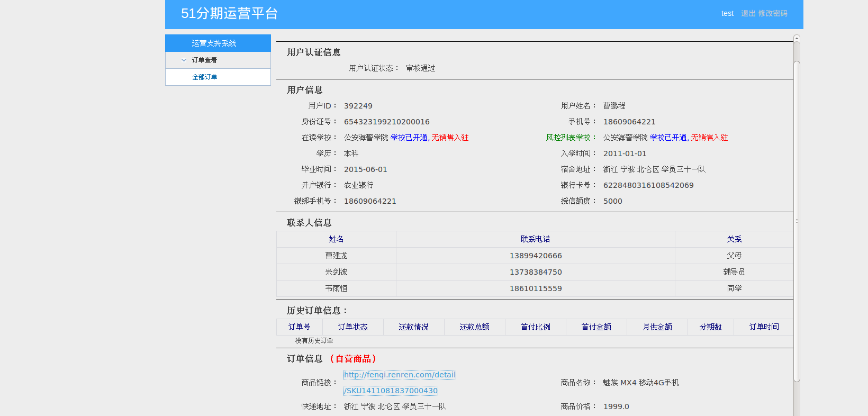Collapse the 订单查看 chevron in sidebar
Screen dimensions: 868x416
tap(184, 60)
